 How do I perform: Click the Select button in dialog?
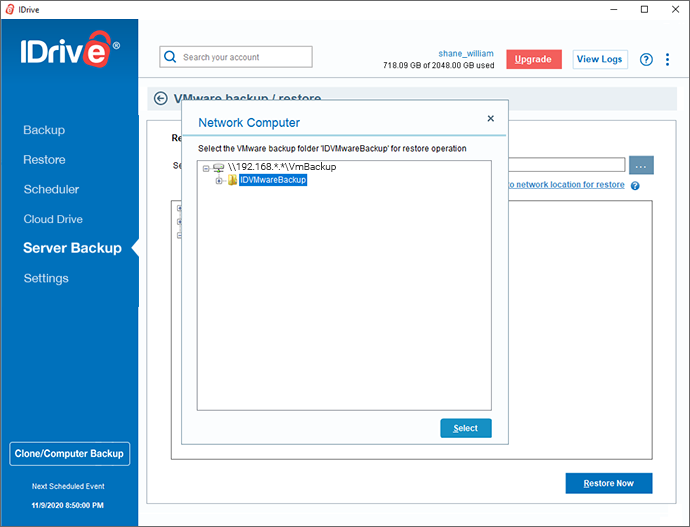click(x=466, y=428)
